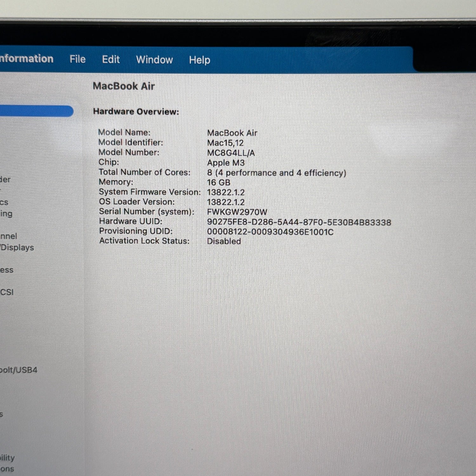Click the serial number value FWKGW2970W
This screenshot has width=476, height=476.
(x=237, y=212)
